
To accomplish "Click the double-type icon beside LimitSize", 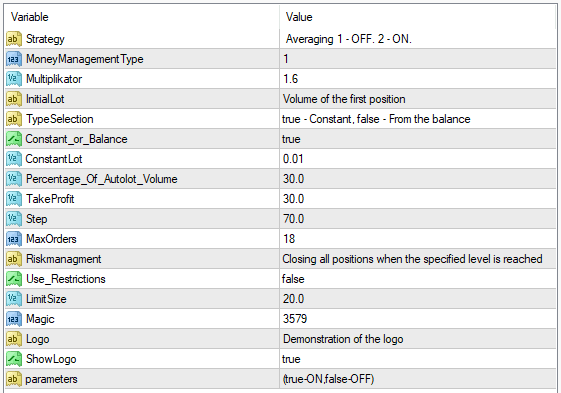I will pyautogui.click(x=14, y=299).
